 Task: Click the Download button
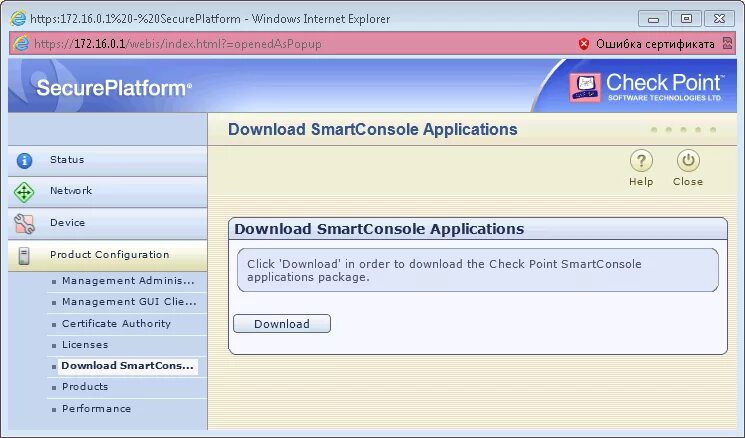coord(282,324)
